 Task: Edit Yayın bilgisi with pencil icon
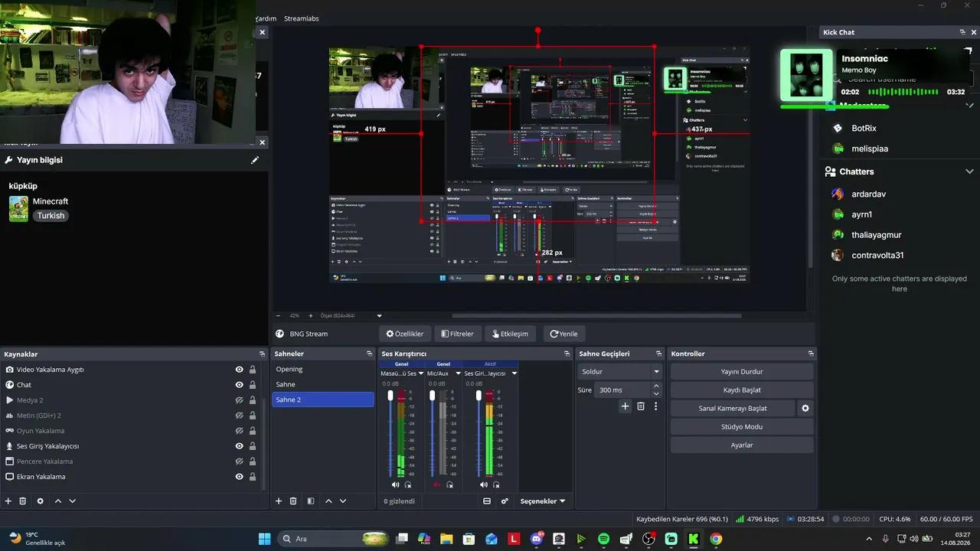tap(255, 160)
